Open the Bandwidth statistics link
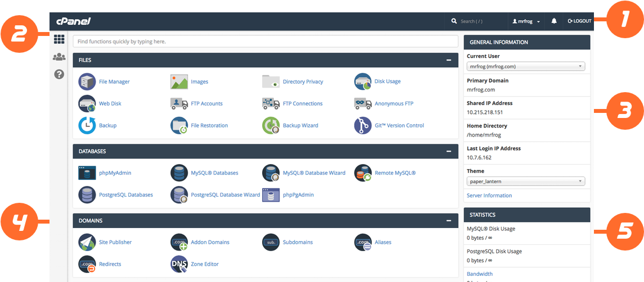 (480, 274)
